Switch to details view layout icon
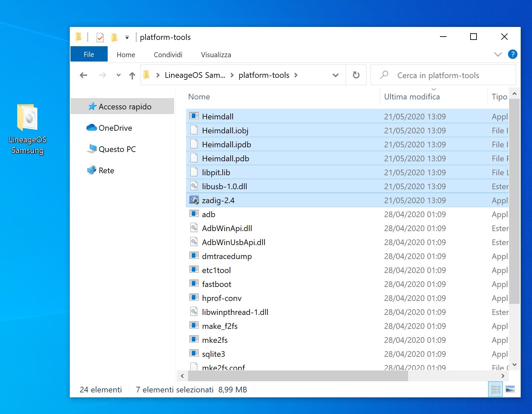Viewport: 532px width, 414px height. pyautogui.click(x=496, y=389)
